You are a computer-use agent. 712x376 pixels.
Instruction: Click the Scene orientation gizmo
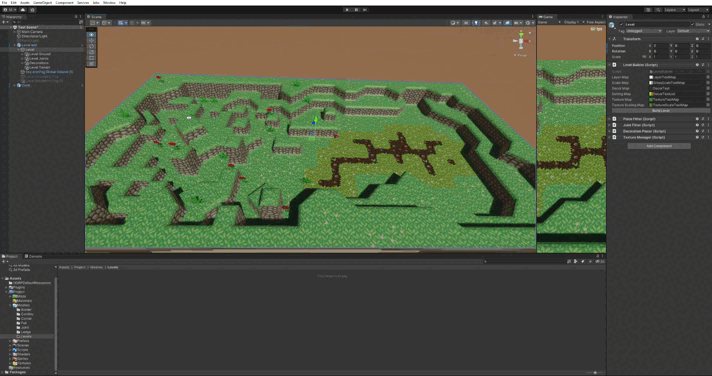521,41
